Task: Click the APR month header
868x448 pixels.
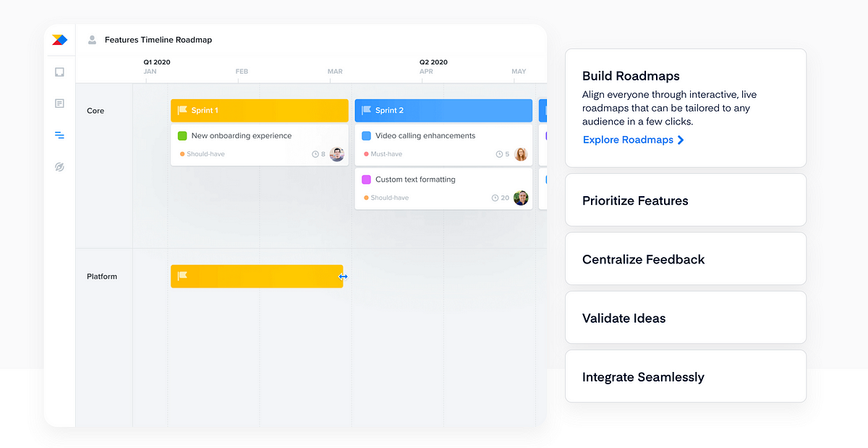Action: coord(426,72)
